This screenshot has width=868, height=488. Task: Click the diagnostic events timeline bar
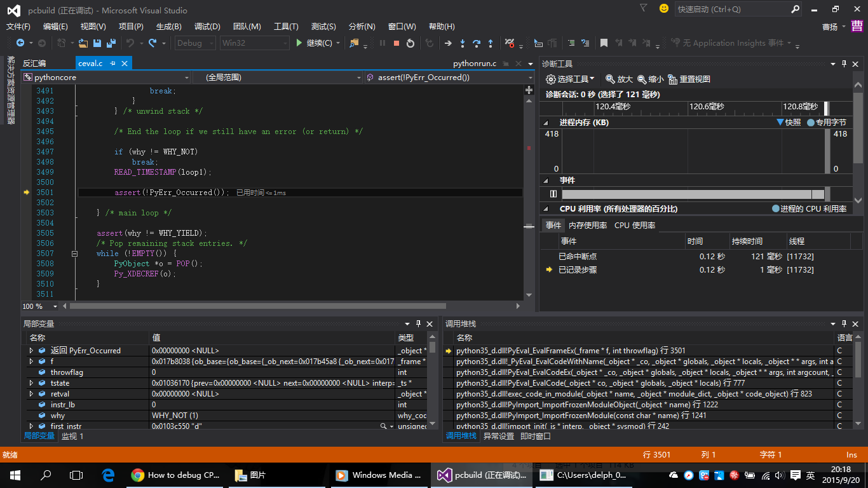693,194
